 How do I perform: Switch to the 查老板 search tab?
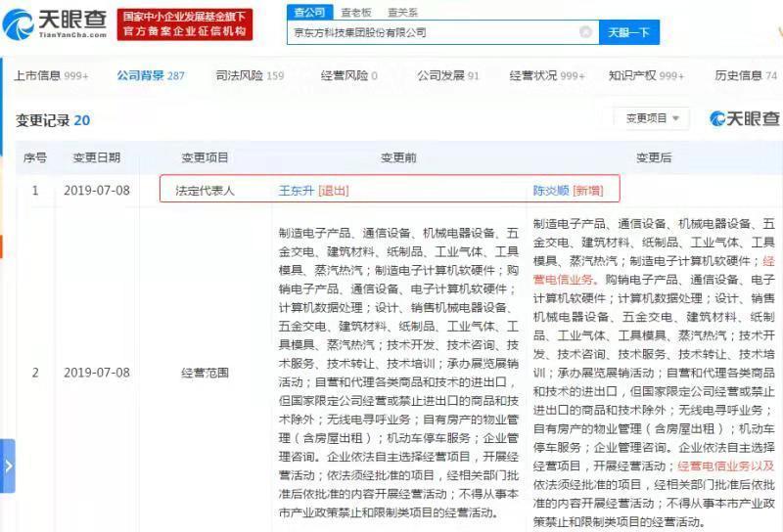click(x=355, y=13)
